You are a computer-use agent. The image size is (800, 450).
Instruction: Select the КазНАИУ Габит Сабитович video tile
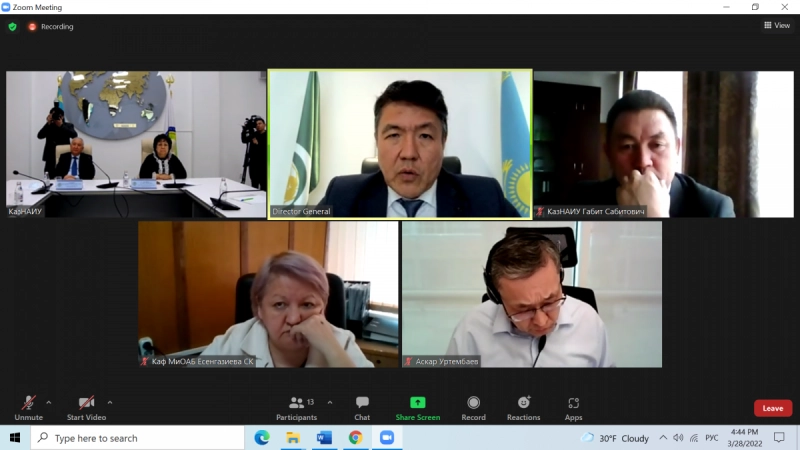[x=664, y=144]
